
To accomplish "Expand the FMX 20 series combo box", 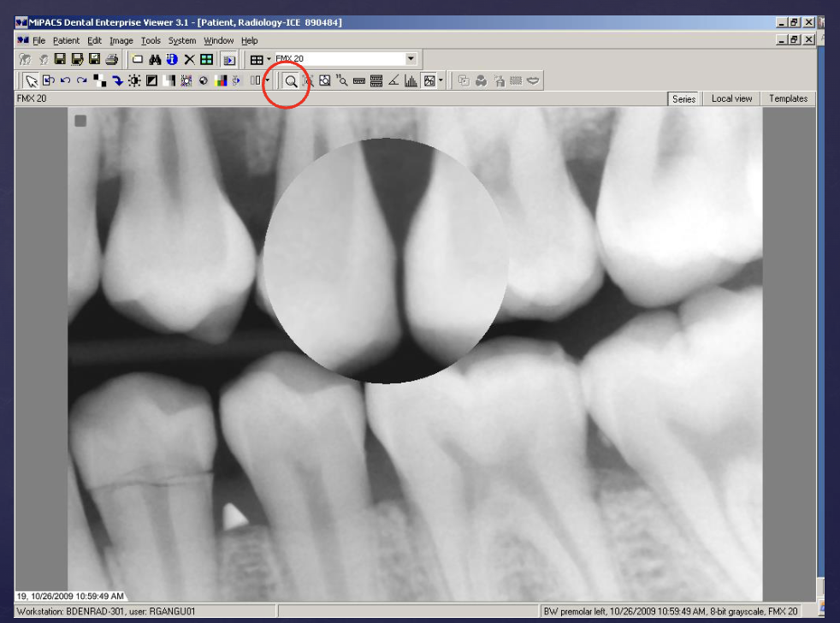I will click(x=411, y=58).
